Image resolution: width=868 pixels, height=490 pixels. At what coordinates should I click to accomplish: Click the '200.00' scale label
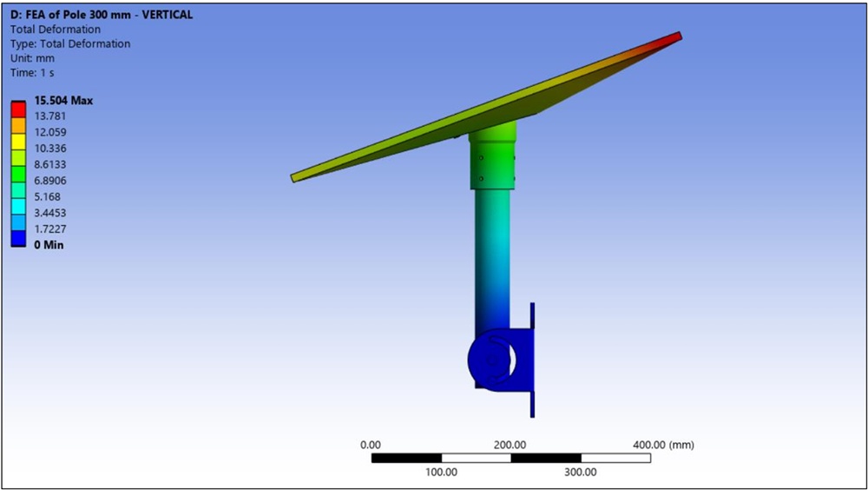(x=510, y=445)
